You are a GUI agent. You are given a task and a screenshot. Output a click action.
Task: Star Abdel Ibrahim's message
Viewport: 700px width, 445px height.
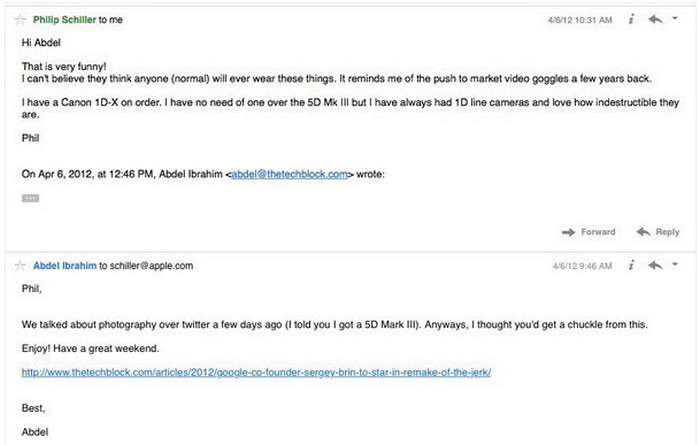tap(20, 266)
